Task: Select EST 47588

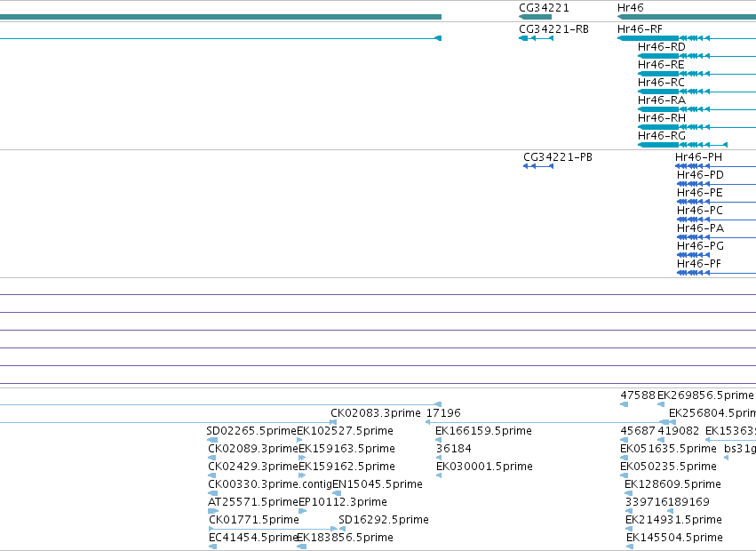Action: [x=637, y=395]
